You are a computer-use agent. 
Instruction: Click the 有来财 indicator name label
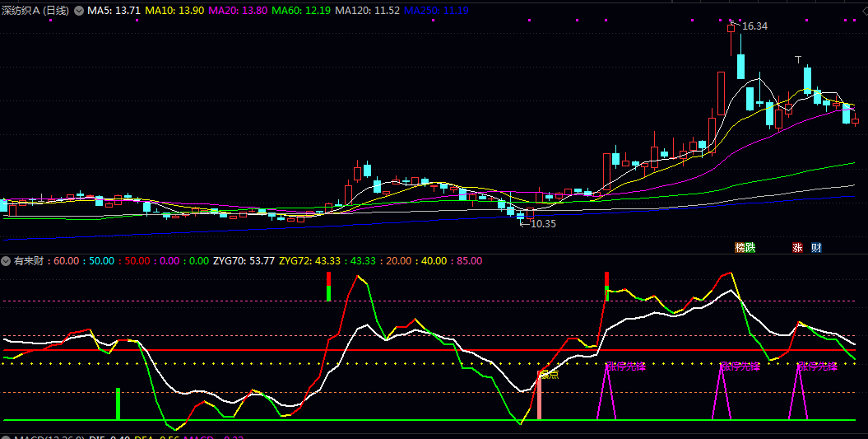click(30, 261)
